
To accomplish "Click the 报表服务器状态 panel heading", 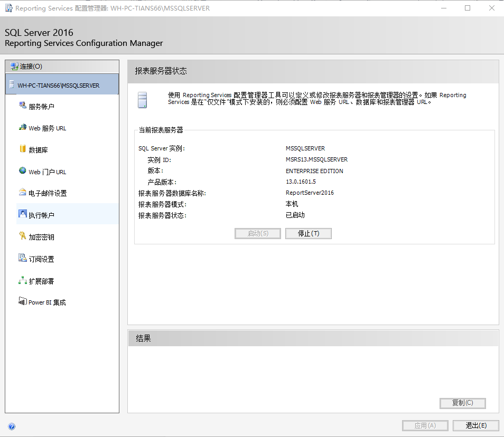I will 161,71.
